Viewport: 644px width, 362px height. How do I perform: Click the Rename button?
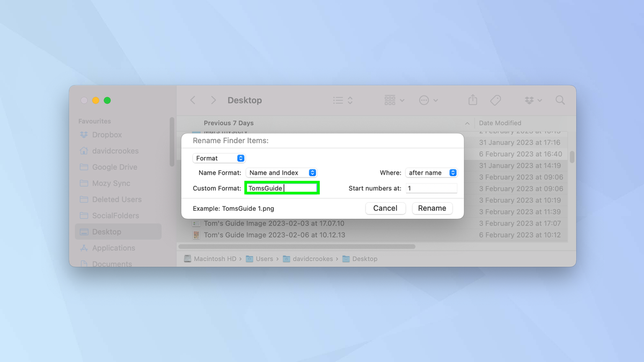coord(432,208)
